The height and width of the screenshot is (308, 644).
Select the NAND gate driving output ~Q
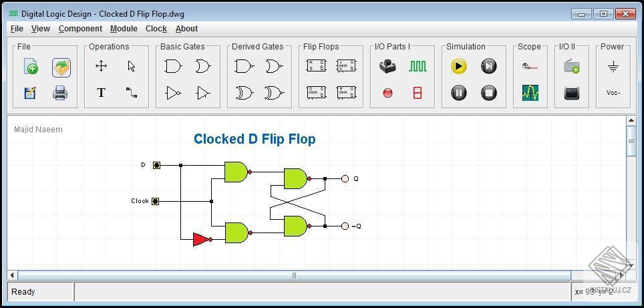[297, 226]
